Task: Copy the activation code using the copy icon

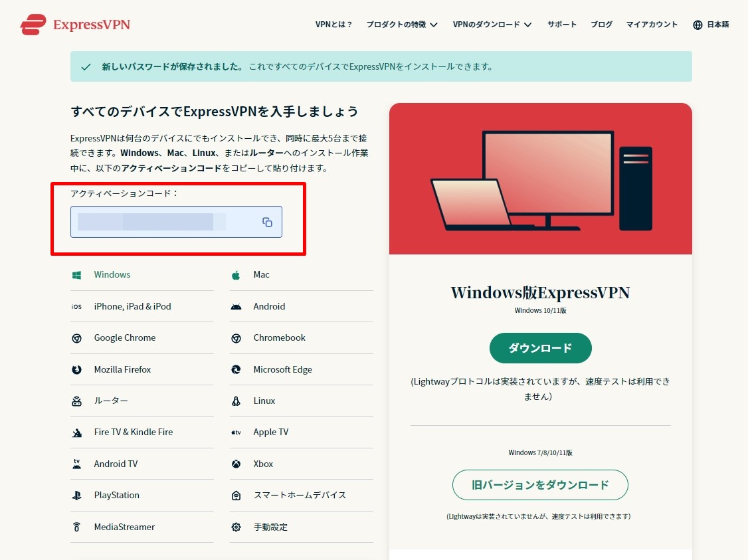Action: [266, 223]
